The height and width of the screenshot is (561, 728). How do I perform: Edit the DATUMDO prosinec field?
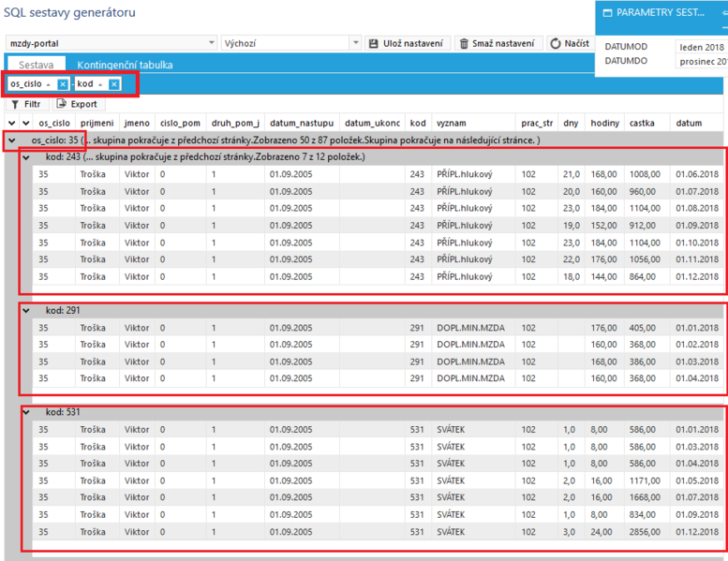point(701,61)
